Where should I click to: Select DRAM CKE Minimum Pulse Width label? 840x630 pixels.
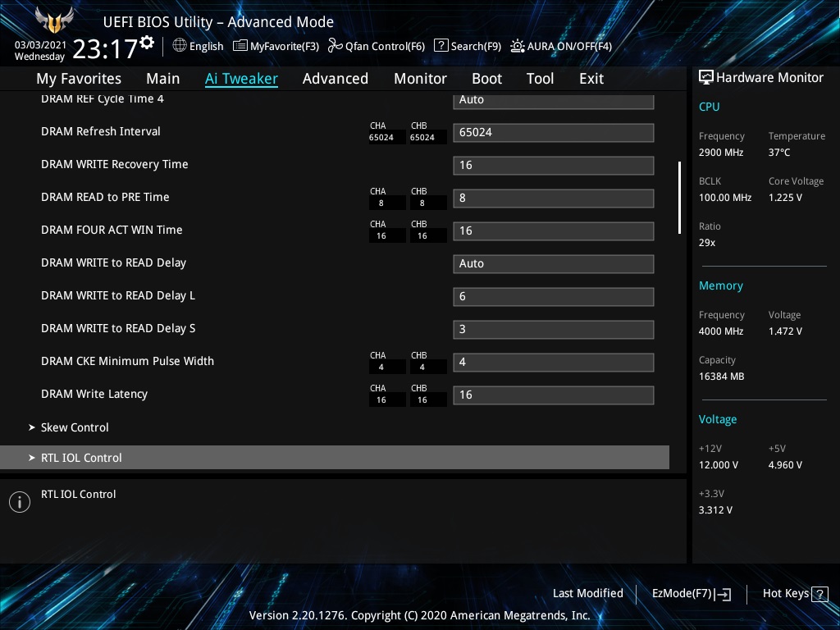[127, 361]
